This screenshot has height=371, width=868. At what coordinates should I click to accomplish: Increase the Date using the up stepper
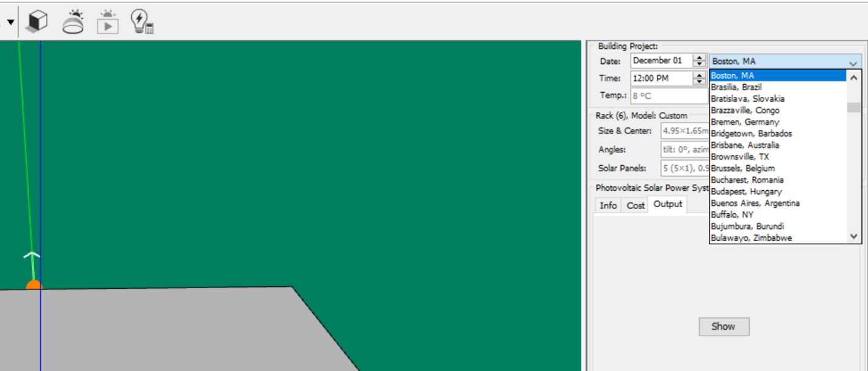click(700, 57)
